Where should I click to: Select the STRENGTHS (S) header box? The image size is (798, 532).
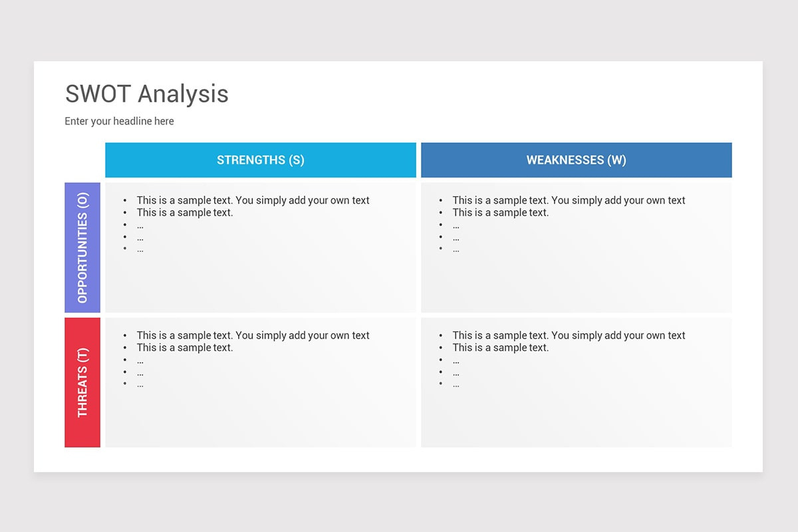tap(261, 160)
